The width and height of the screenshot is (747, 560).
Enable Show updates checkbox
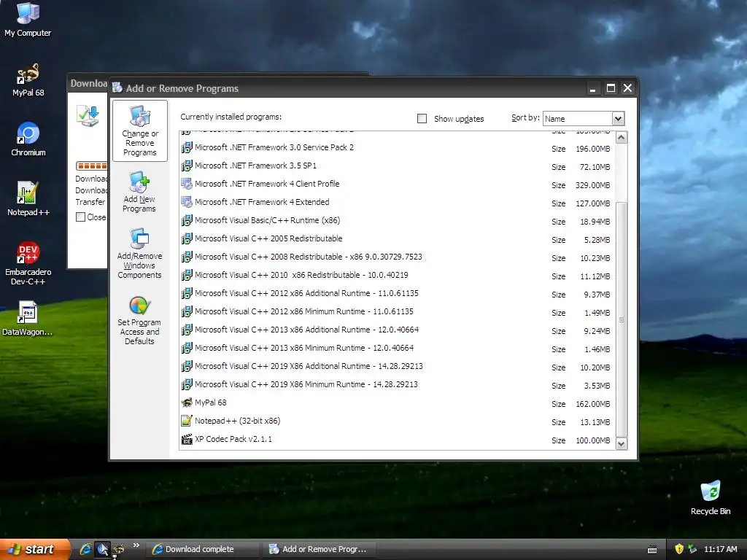(422, 119)
